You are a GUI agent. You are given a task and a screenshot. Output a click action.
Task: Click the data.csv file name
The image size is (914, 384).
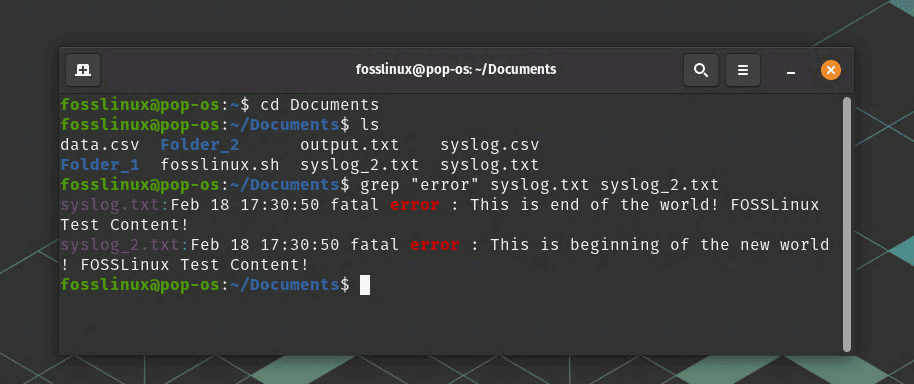(x=100, y=145)
